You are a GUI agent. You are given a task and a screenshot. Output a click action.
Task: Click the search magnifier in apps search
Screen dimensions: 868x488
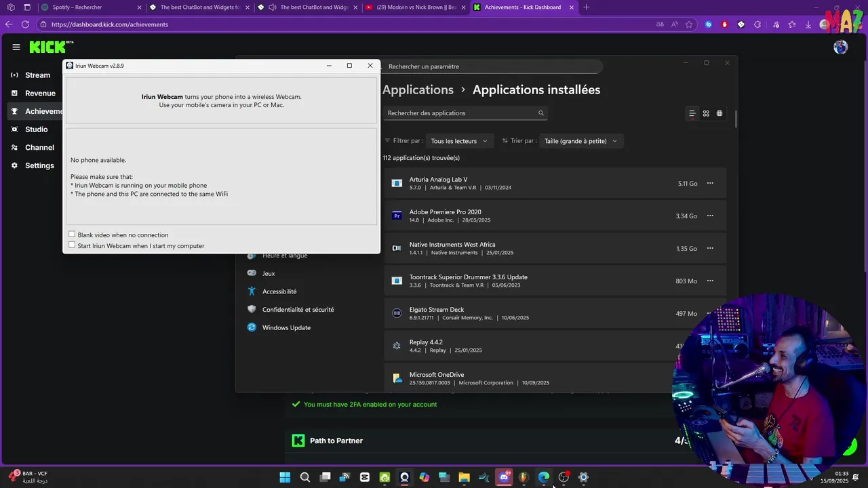(x=541, y=113)
